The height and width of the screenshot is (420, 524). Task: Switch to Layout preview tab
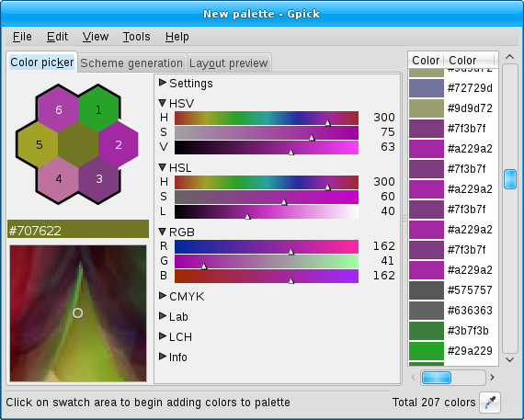click(229, 62)
